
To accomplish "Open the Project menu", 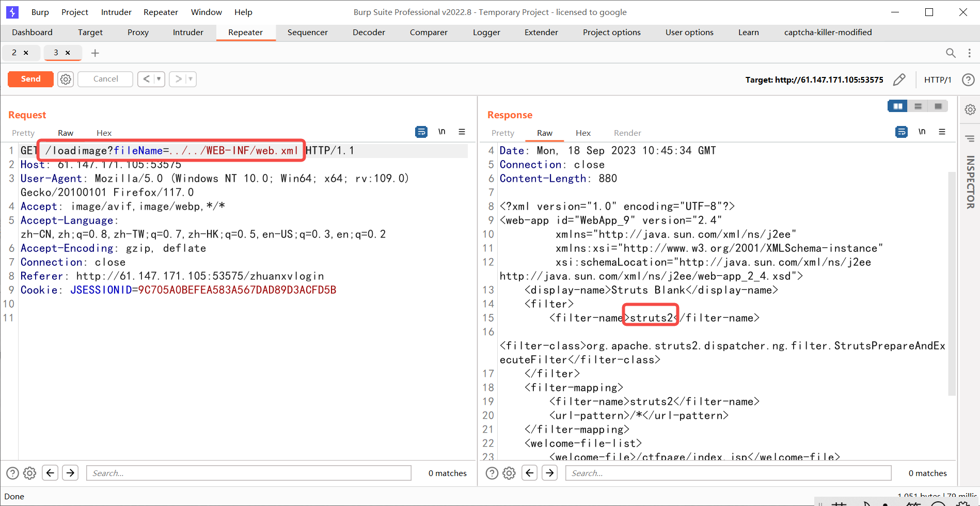I will click(75, 12).
